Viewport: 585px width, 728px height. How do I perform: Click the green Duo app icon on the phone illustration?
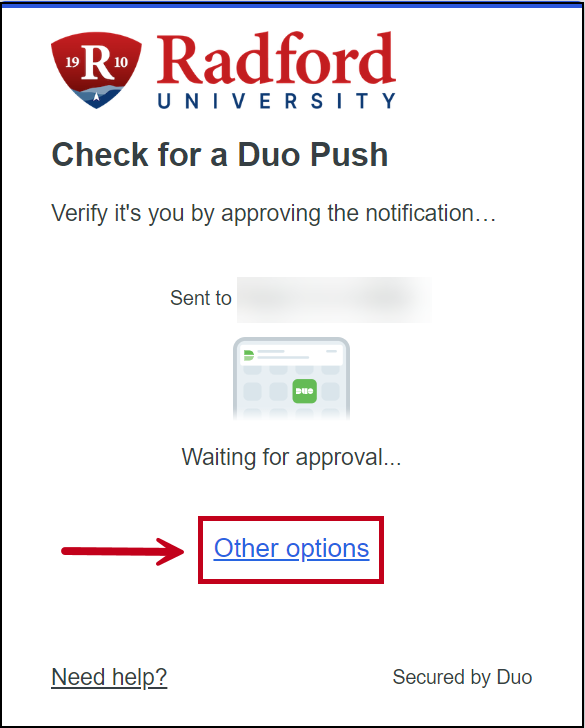305,391
